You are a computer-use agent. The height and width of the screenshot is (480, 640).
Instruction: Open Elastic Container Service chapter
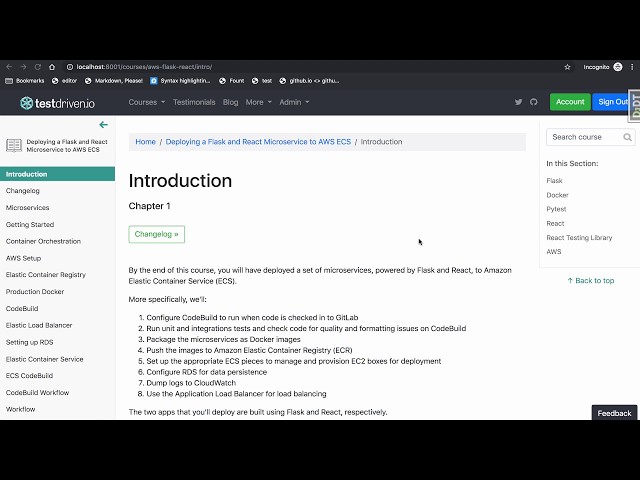[44, 359]
